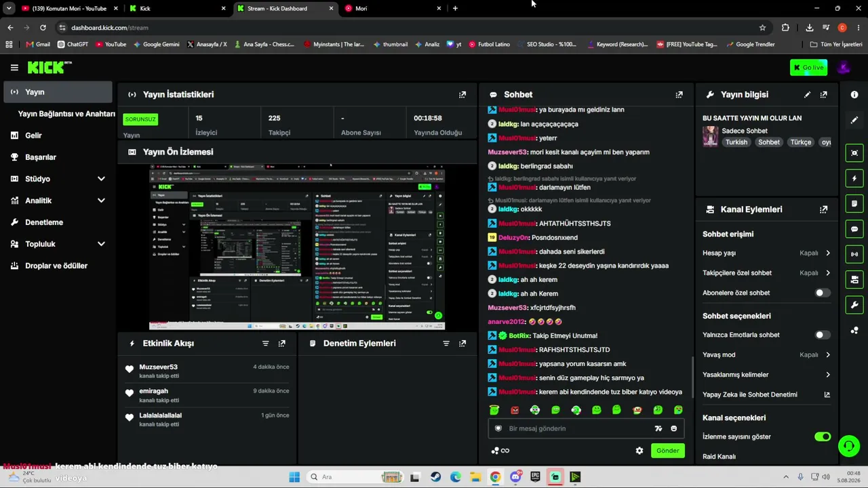Open the emoji picker in the message box
The image size is (868, 488).
point(673,428)
